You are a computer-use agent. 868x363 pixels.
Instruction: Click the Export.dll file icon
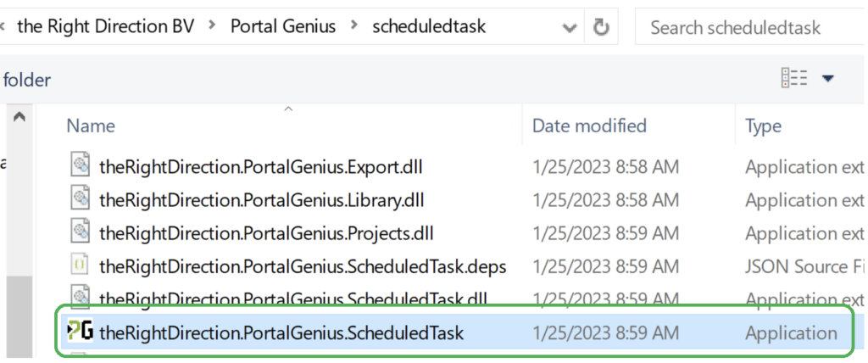pos(81,166)
